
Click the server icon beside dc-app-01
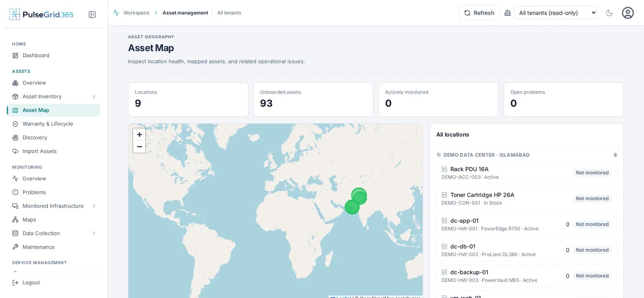tap(444, 221)
